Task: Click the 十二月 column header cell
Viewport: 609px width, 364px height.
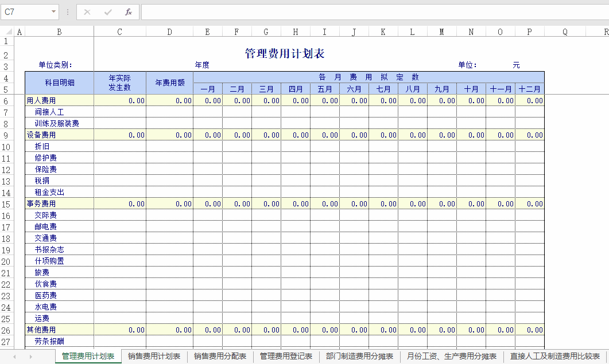Action: pyautogui.click(x=530, y=89)
